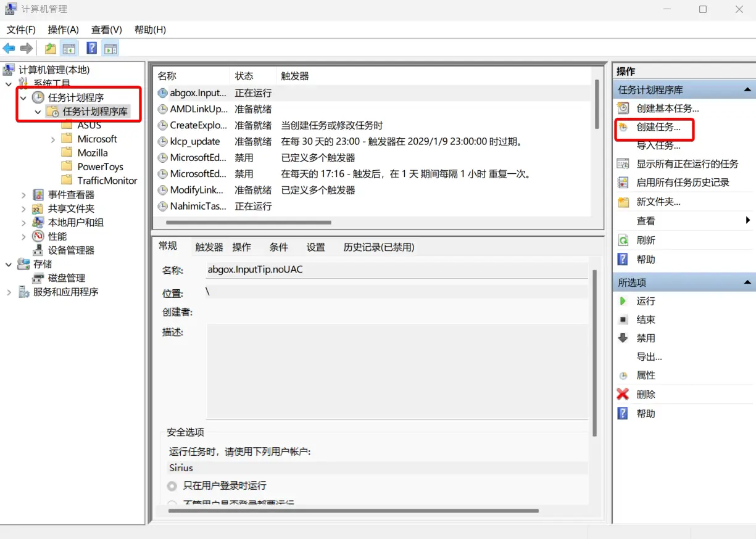Expand the Microsoft folder node

(53, 139)
